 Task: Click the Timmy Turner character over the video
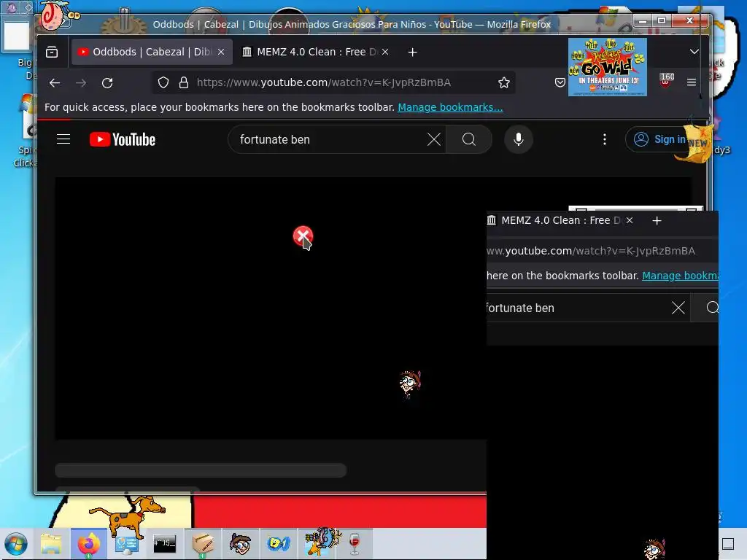coord(410,384)
